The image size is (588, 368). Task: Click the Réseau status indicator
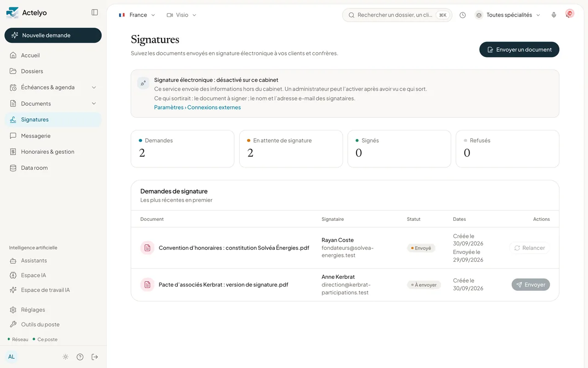pyautogui.click(x=18, y=339)
